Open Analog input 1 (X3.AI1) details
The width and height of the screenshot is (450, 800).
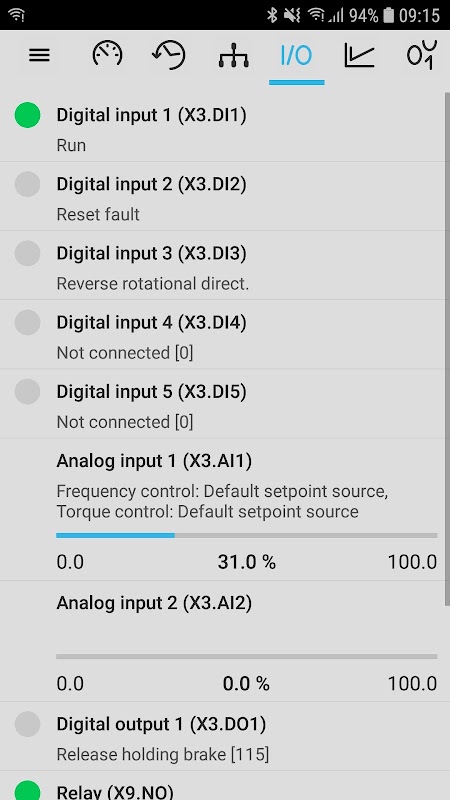coord(222,509)
